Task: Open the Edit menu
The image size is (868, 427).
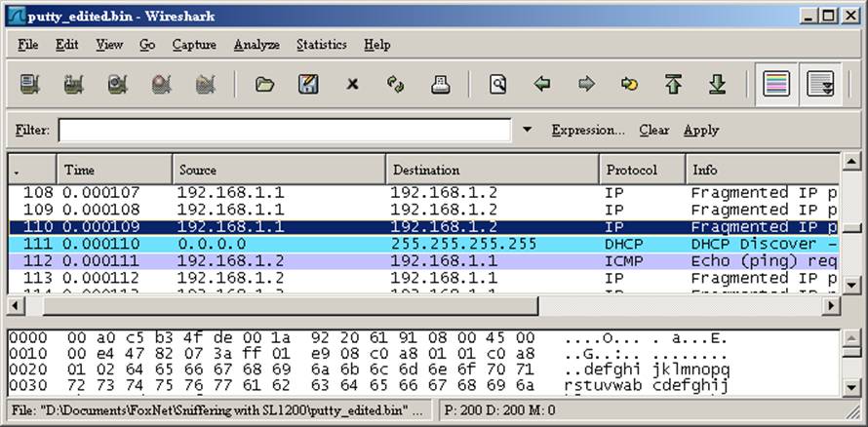Action: point(67,45)
